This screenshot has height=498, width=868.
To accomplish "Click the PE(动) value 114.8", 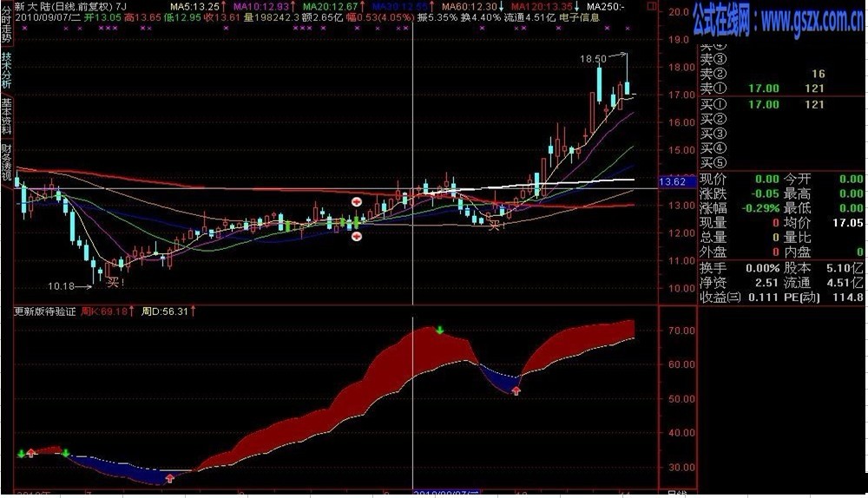I will click(848, 297).
